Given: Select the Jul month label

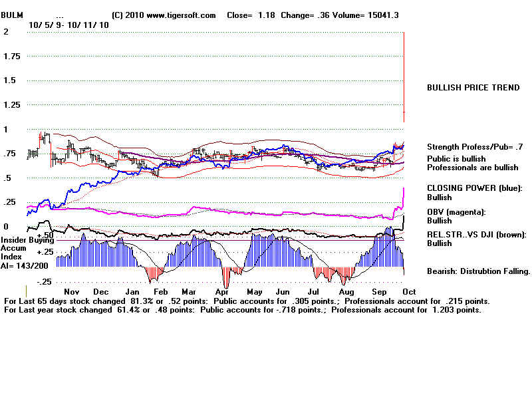Looking at the screenshot, I should pos(313,292).
